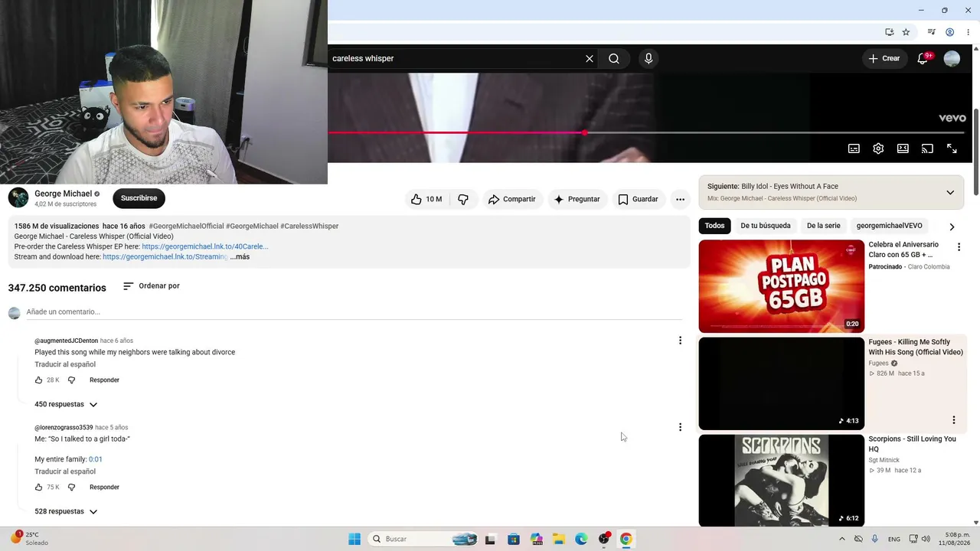980x551 pixels.
Task: Click the Suscribirse button
Action: pyautogui.click(x=139, y=198)
